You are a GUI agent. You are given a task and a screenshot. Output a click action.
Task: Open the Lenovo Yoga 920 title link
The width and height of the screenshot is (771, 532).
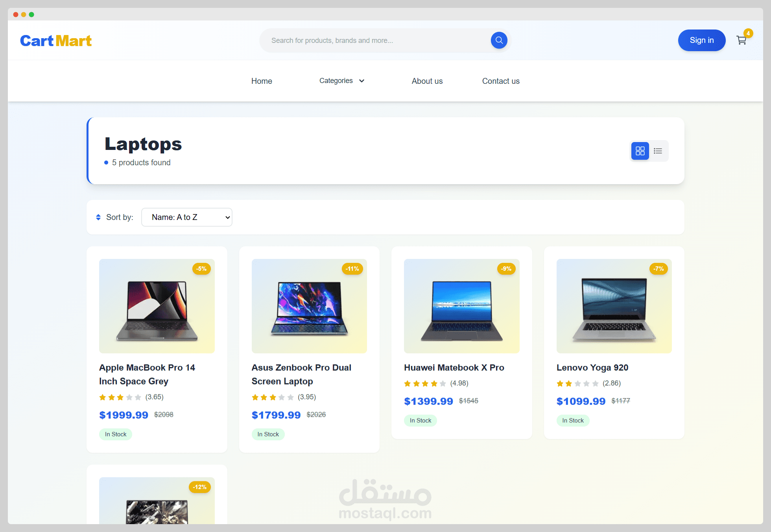592,368
